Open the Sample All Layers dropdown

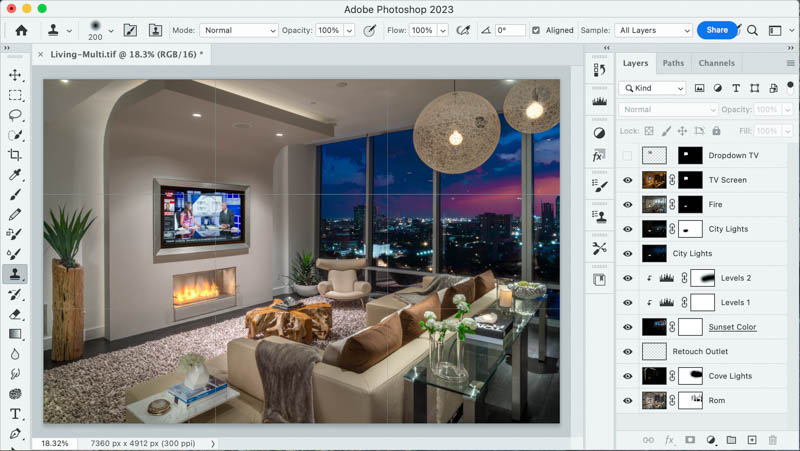(x=652, y=31)
